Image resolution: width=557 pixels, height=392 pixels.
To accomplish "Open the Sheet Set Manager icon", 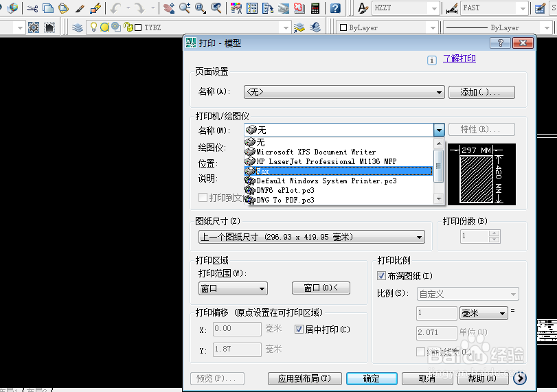I will click(284, 8).
